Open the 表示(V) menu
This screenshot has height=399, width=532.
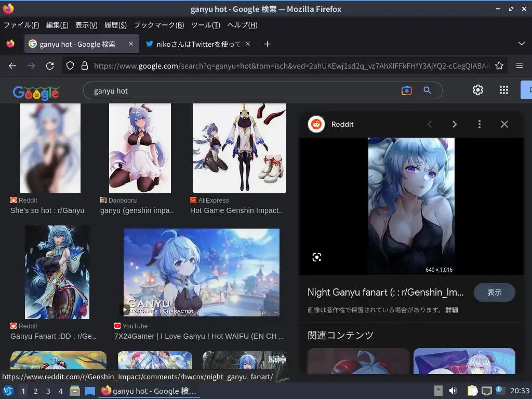click(x=86, y=25)
